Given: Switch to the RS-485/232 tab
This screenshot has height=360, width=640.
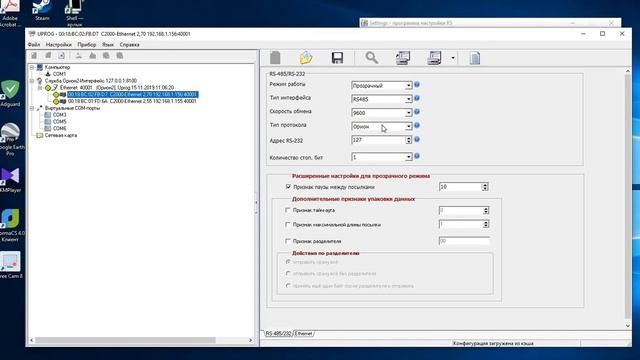Looking at the screenshot, I should tap(278, 333).
